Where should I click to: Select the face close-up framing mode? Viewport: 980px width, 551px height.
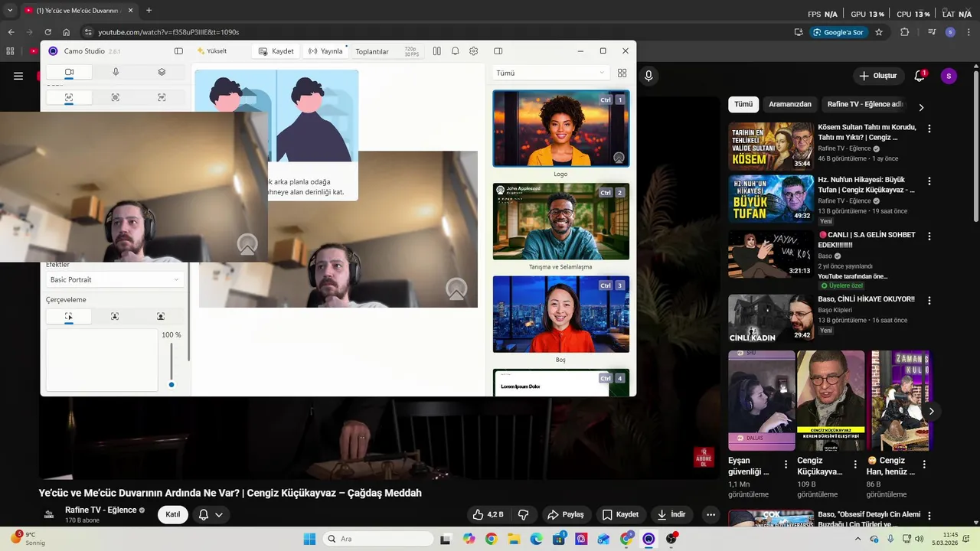tap(161, 316)
